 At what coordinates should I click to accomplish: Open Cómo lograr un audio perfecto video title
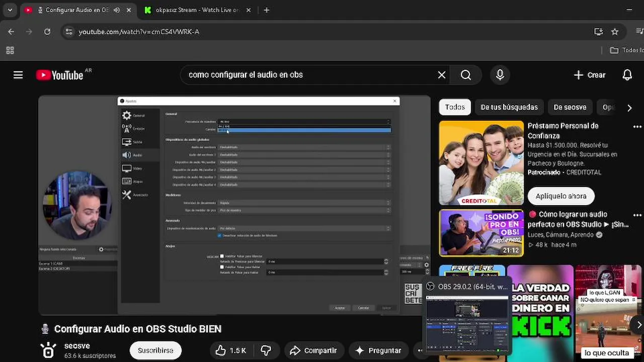click(x=578, y=219)
